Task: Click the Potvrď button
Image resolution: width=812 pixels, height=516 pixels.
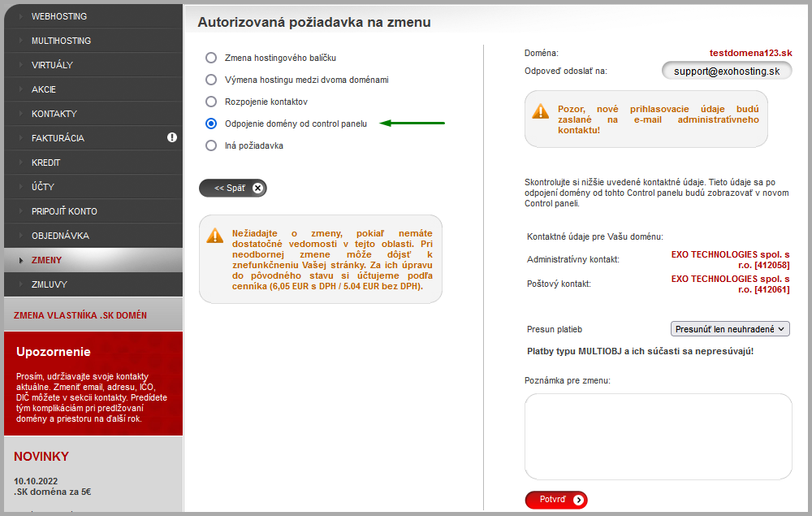Action: point(556,500)
